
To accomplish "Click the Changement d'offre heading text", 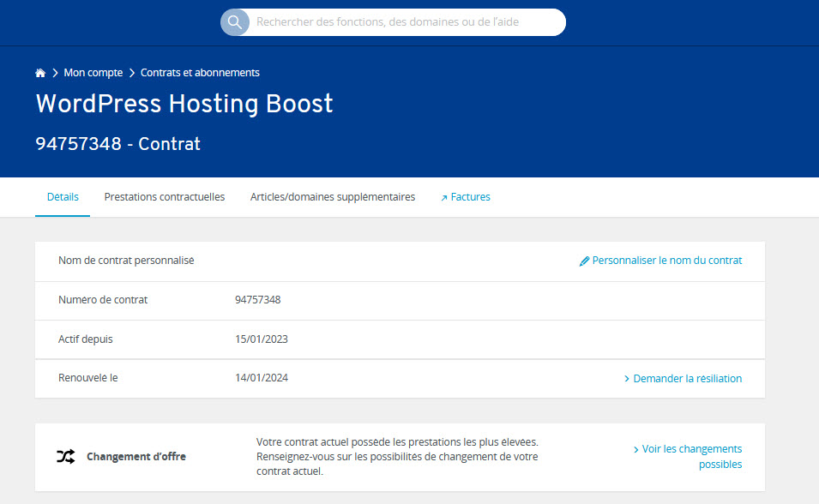I will coord(136,457).
